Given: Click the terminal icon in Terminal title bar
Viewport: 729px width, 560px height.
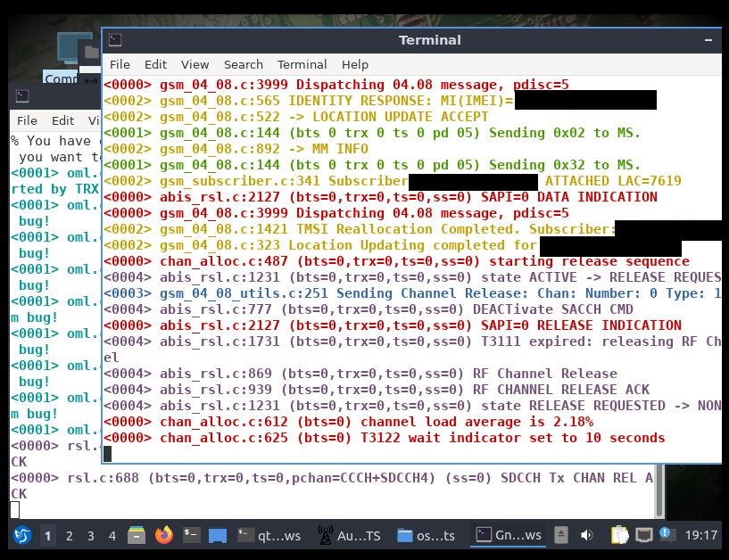Looking at the screenshot, I should [x=115, y=40].
